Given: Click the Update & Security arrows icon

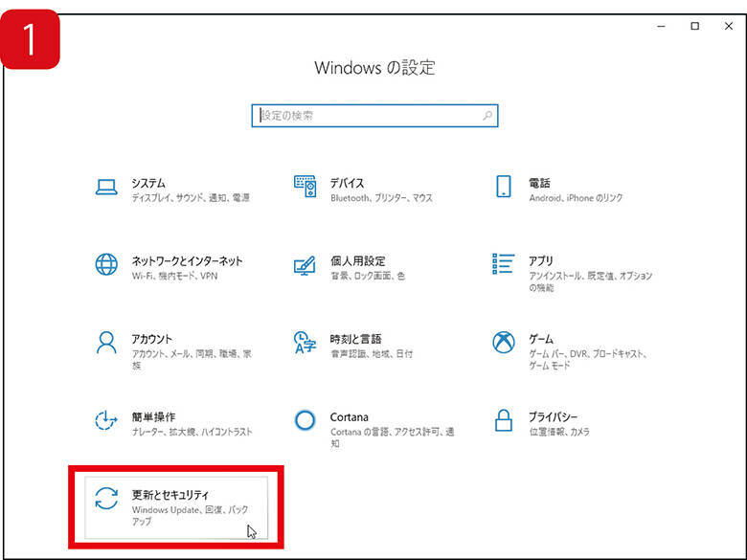Looking at the screenshot, I should pyautogui.click(x=105, y=500).
